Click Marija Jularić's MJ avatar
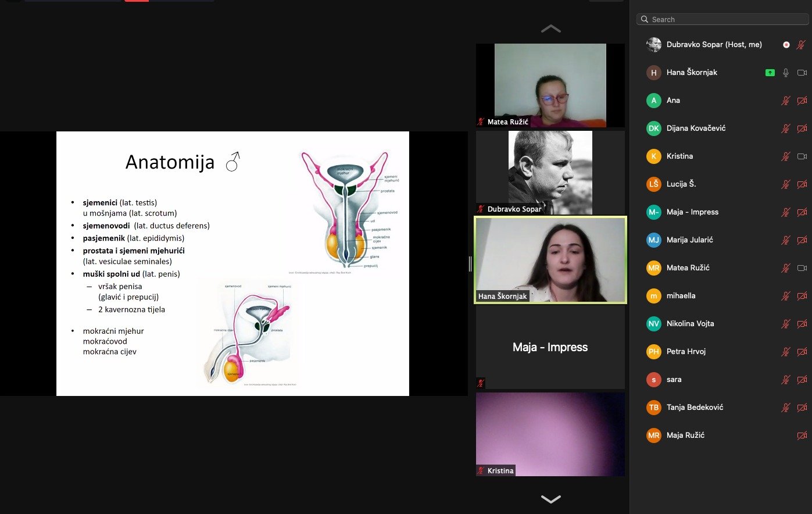Viewport: 812px width, 514px height. tap(654, 240)
